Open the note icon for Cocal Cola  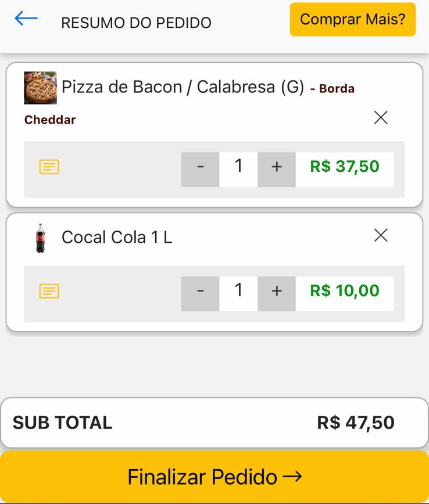click(x=49, y=291)
